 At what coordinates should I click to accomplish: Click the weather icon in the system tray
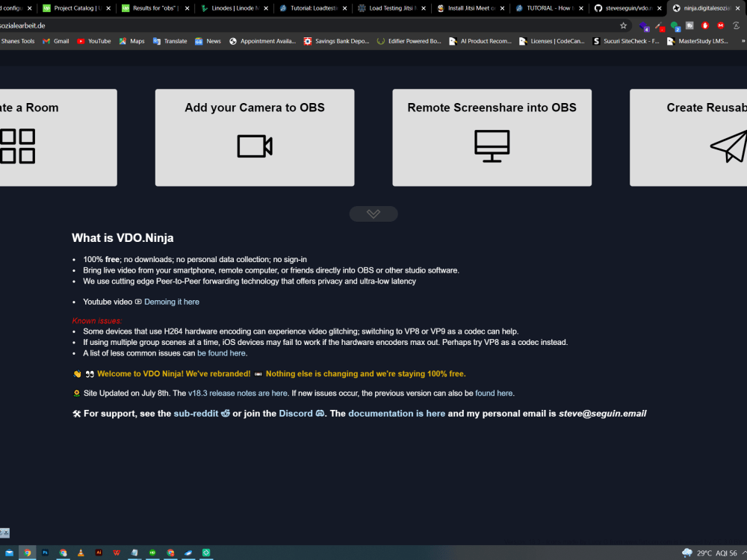pyautogui.click(x=686, y=552)
